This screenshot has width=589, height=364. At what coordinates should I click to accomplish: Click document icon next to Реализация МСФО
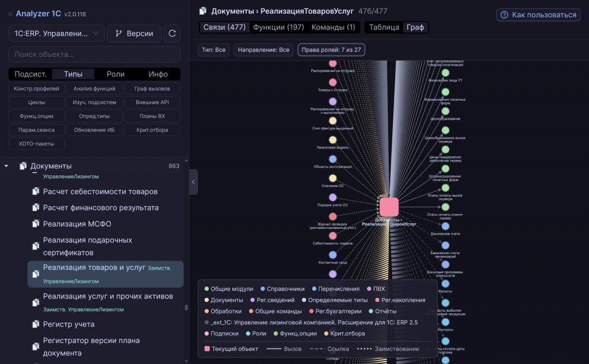(35, 224)
